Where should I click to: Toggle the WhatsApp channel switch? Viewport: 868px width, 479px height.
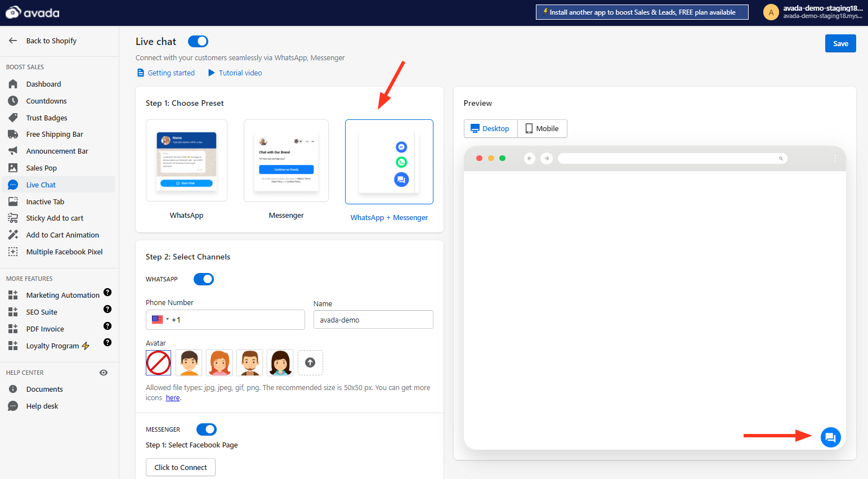point(204,279)
